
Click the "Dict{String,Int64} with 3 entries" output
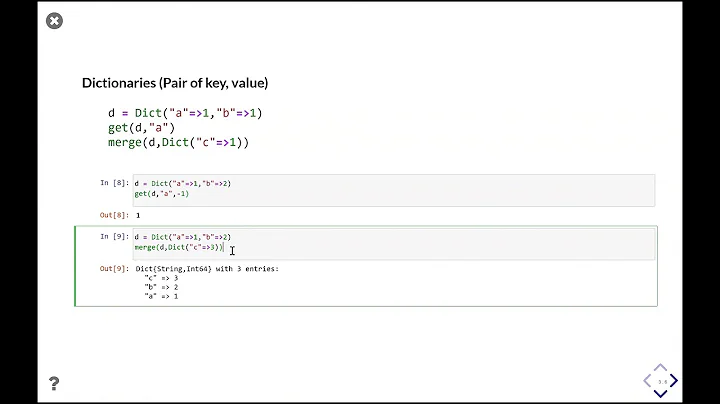click(x=206, y=269)
